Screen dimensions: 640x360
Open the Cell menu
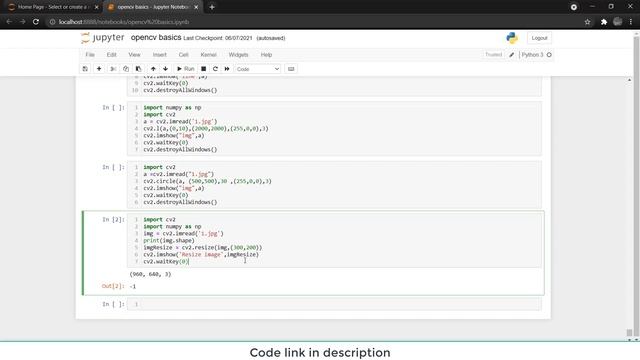tap(183, 55)
